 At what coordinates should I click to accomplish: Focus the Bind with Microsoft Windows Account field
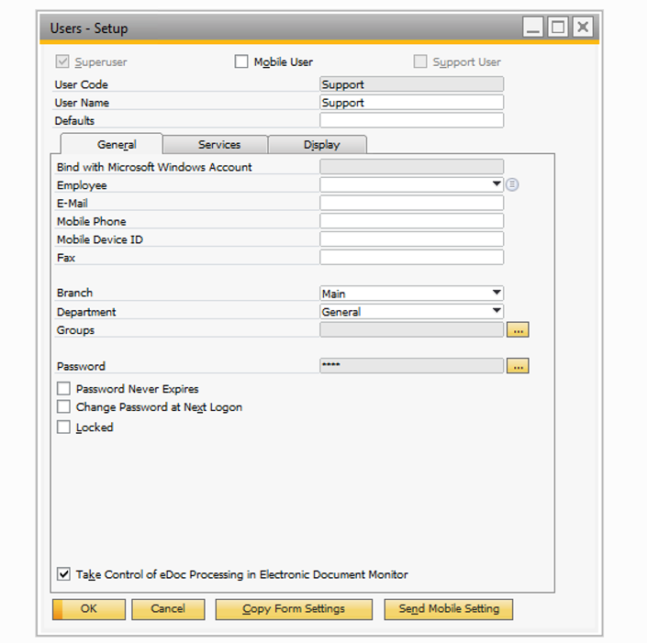coord(411,167)
